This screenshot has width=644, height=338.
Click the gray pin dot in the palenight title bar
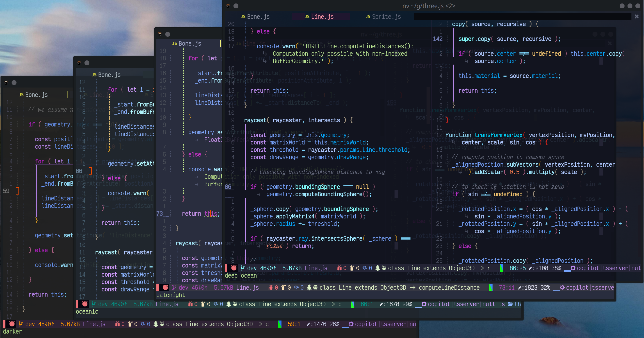click(x=168, y=34)
